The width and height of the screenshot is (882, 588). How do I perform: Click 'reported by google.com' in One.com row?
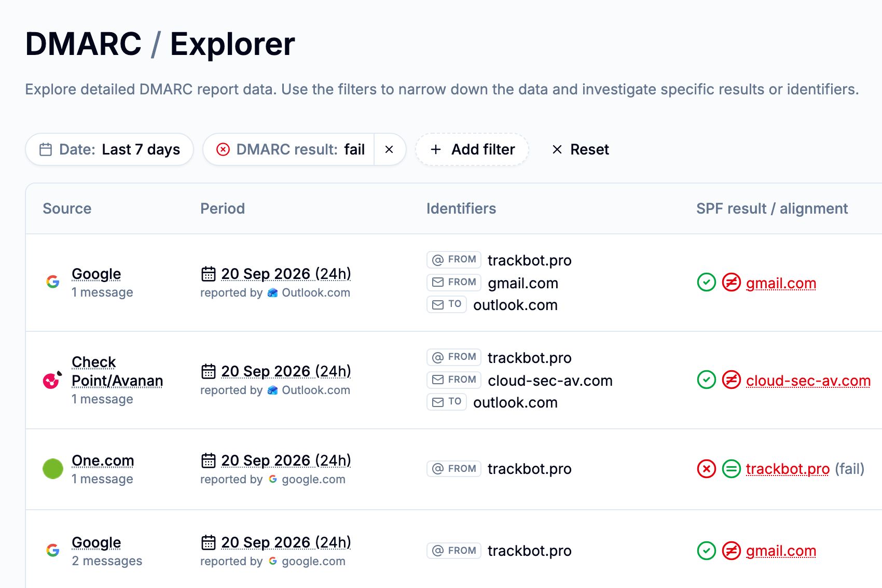(273, 479)
